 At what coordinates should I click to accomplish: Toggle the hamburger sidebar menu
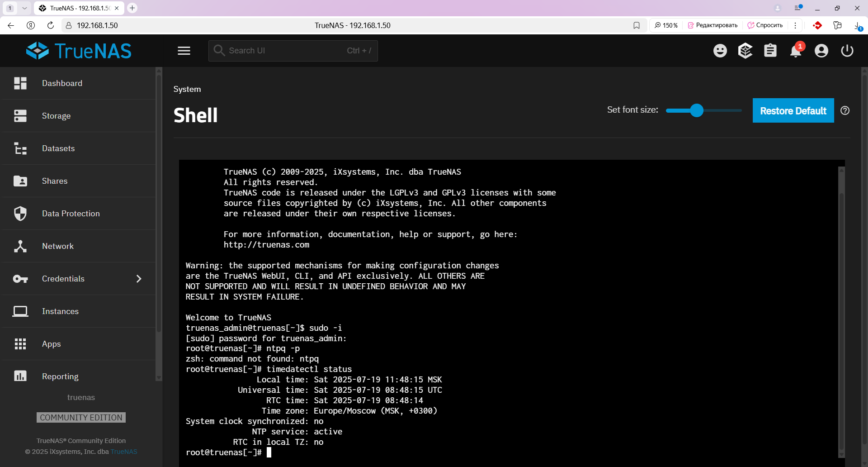pos(184,51)
